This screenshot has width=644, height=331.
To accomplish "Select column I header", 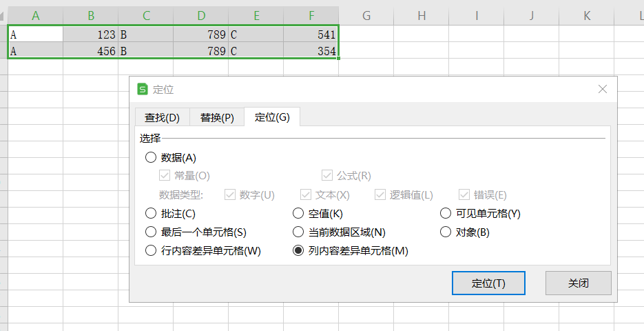I will 477,16.
